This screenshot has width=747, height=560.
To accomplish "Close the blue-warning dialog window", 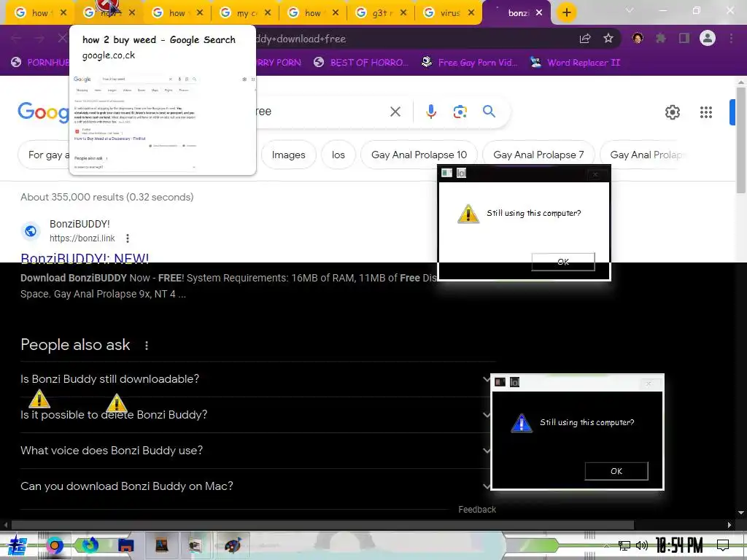I will [648, 384].
